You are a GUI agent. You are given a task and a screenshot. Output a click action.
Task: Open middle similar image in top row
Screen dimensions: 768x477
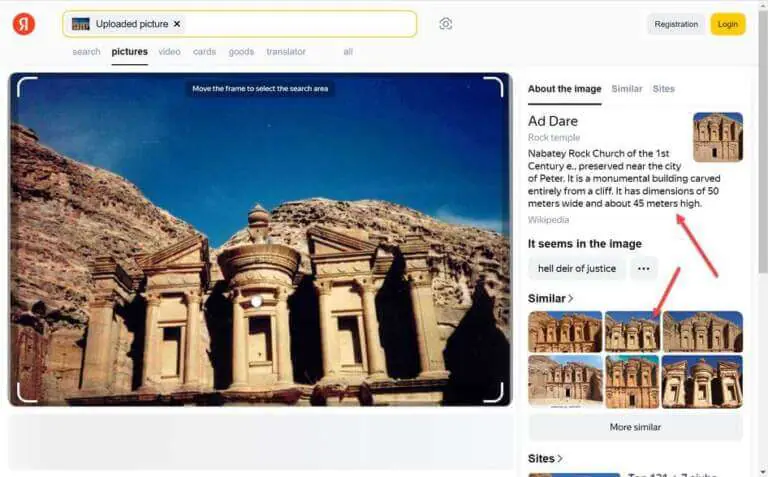coord(632,332)
